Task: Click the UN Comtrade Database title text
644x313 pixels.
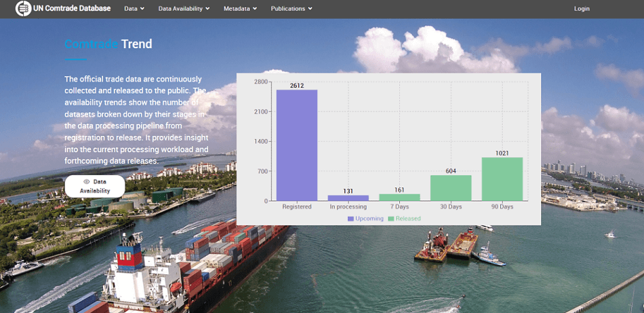Action: [75, 9]
